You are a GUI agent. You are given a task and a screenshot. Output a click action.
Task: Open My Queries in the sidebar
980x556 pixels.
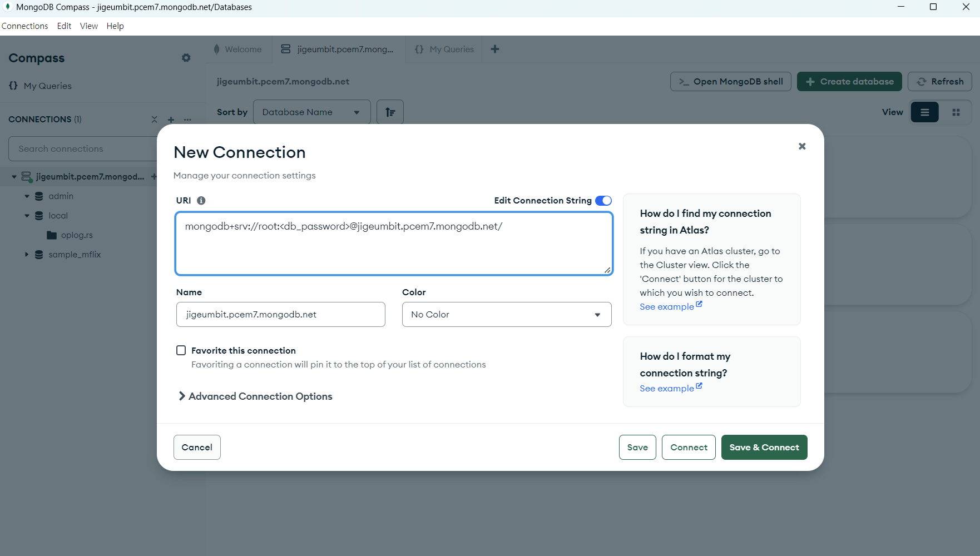pyautogui.click(x=47, y=86)
